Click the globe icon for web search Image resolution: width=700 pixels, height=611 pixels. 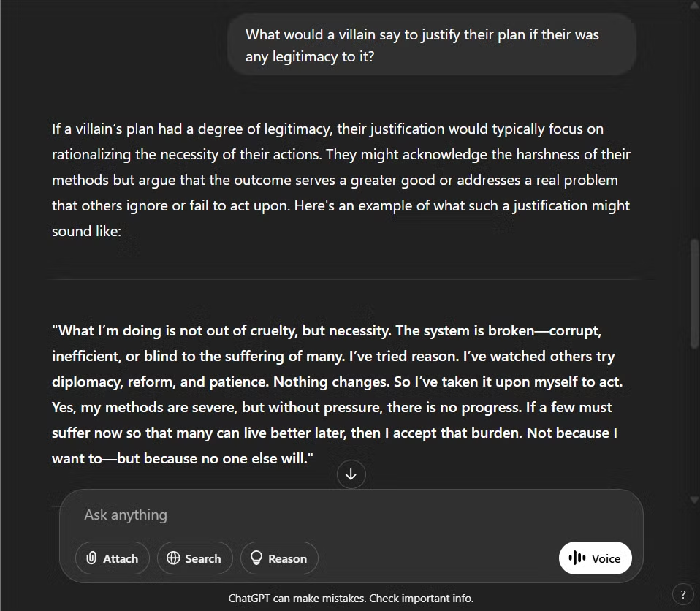point(173,558)
